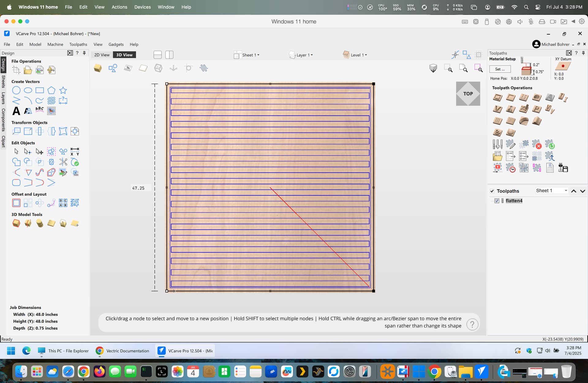Open Preview Toolpaths icon
The image size is (588, 383).
pyautogui.click(x=498, y=168)
